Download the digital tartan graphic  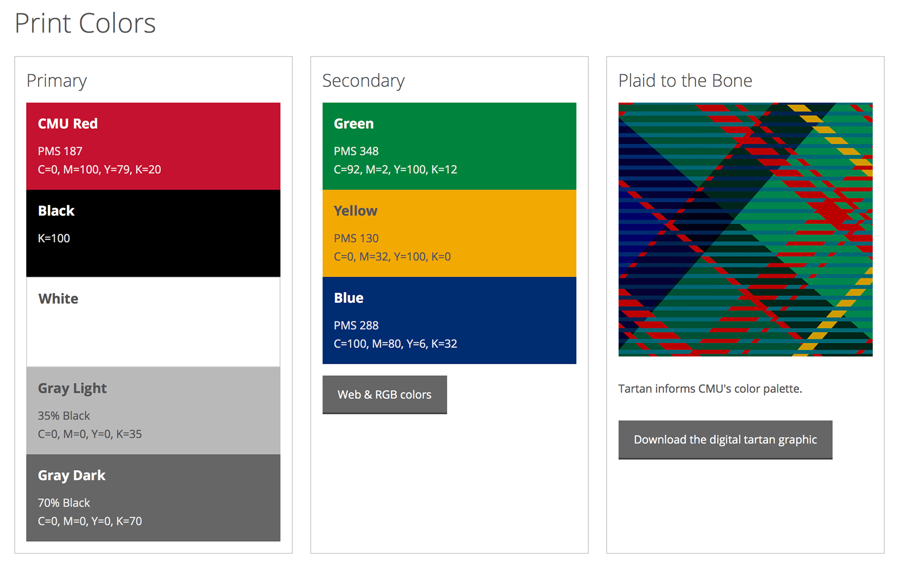click(x=725, y=440)
